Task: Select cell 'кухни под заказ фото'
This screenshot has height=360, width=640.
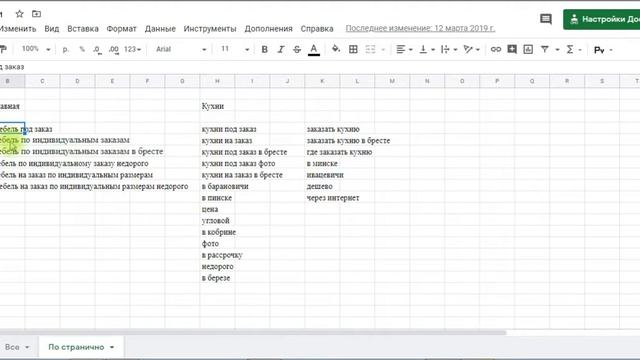Action: coord(238,164)
